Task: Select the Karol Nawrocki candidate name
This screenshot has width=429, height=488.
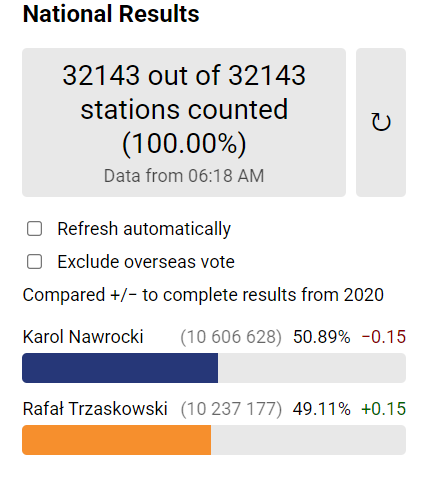Action: click(x=83, y=337)
